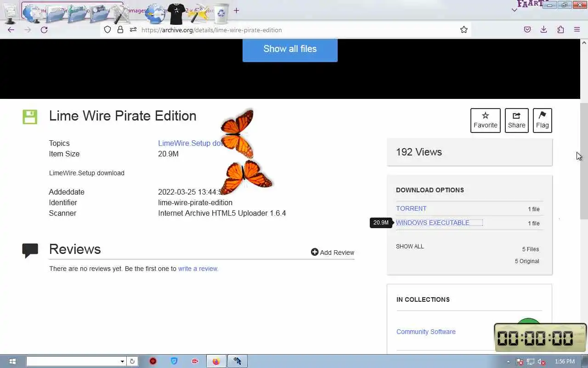Open the Firefox hamburger menu
588x368 pixels.
point(577,30)
